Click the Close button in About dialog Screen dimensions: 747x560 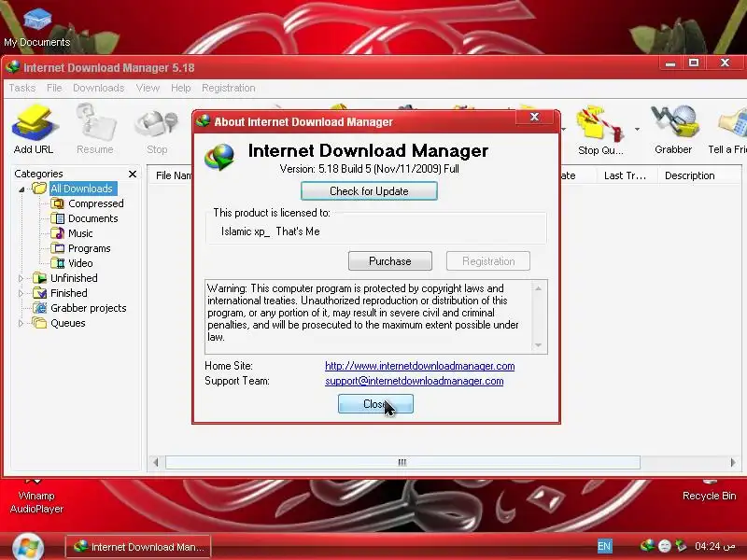click(376, 404)
